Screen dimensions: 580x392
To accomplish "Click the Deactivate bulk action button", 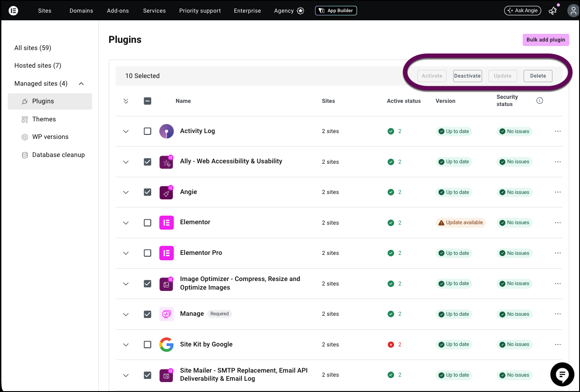I will click(467, 76).
